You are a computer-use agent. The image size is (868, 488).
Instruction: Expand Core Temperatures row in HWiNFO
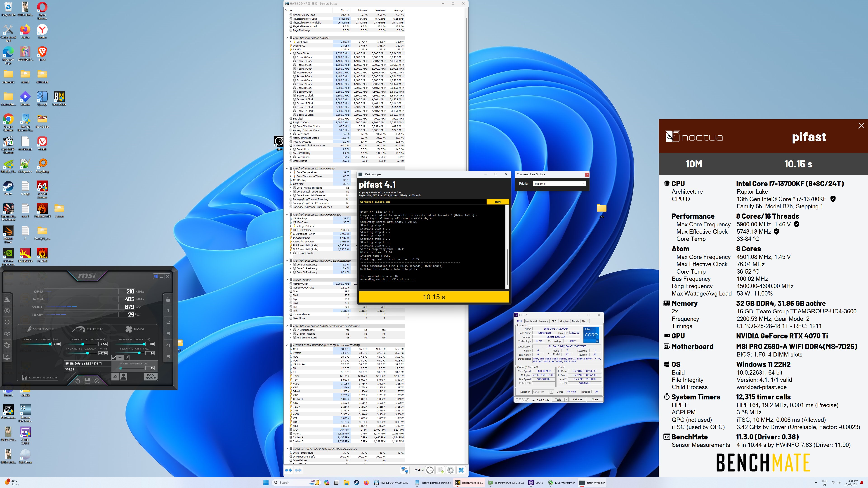click(290, 172)
